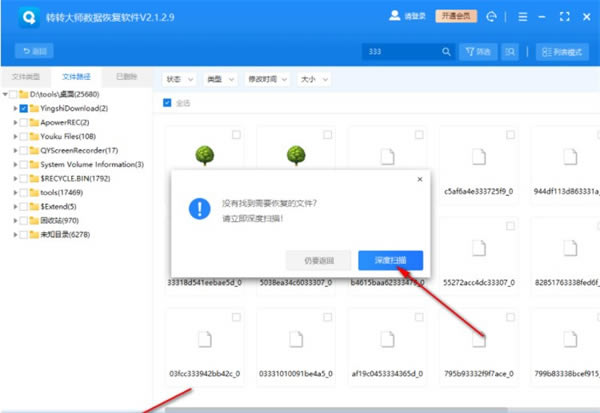Image resolution: width=600 pixels, height=413 pixels.
Task: Click the search magnifier icon in search box
Action: click(x=448, y=52)
